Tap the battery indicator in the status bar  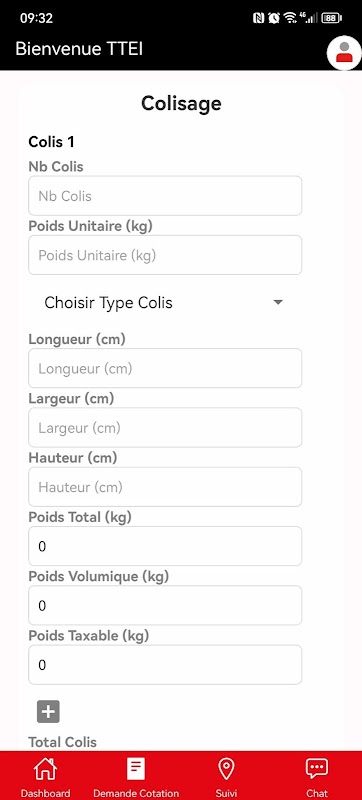pyautogui.click(x=331, y=18)
